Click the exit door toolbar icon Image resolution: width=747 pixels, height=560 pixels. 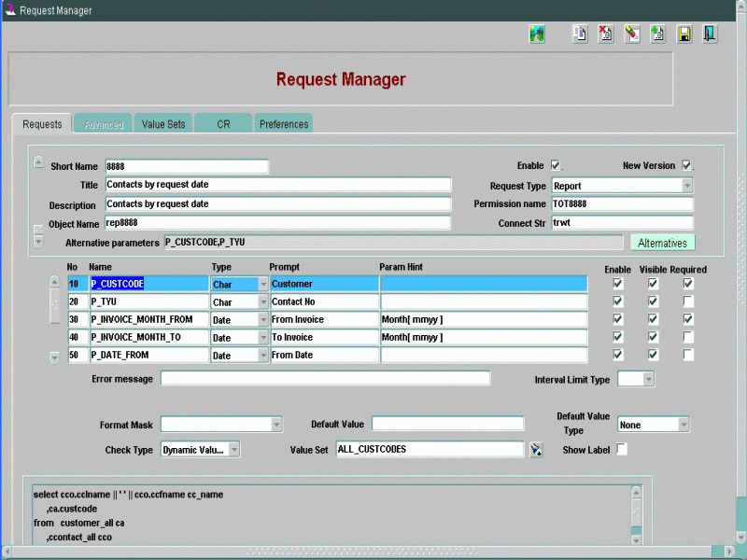[x=711, y=35]
